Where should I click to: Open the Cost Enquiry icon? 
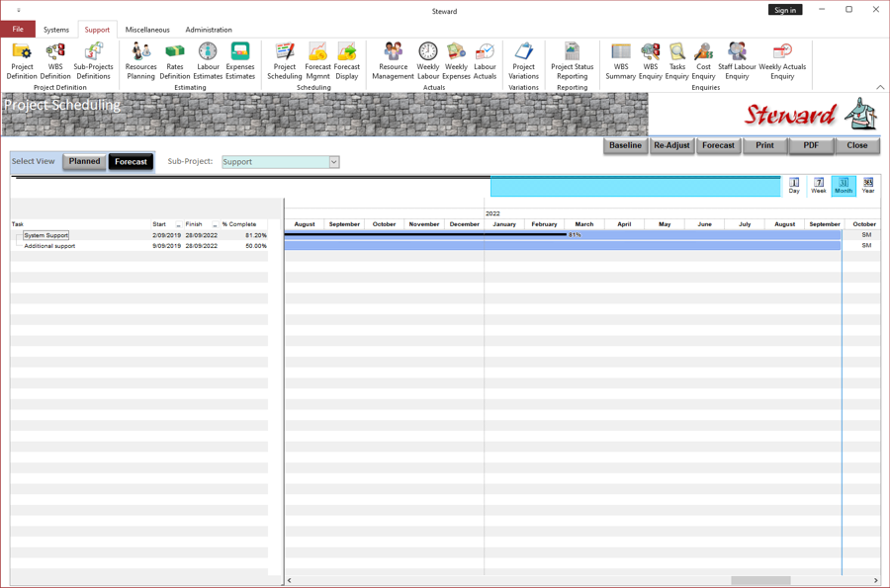pyautogui.click(x=703, y=61)
